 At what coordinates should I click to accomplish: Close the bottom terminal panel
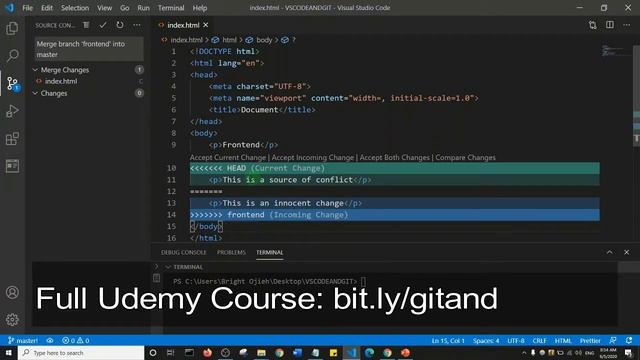[627, 252]
